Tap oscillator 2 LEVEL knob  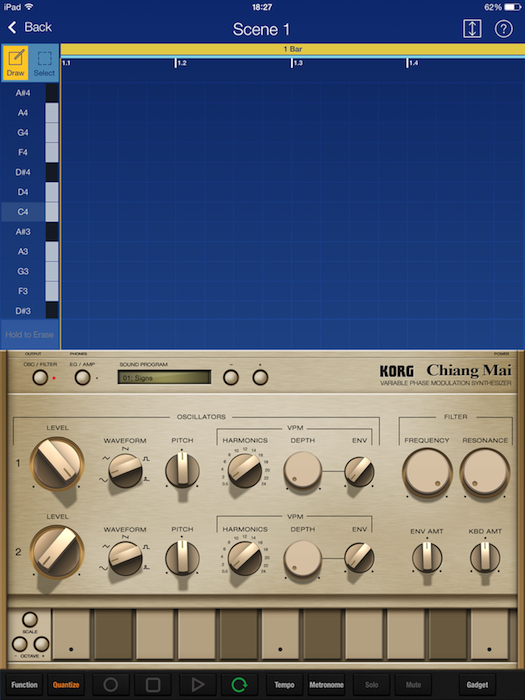tap(57, 552)
